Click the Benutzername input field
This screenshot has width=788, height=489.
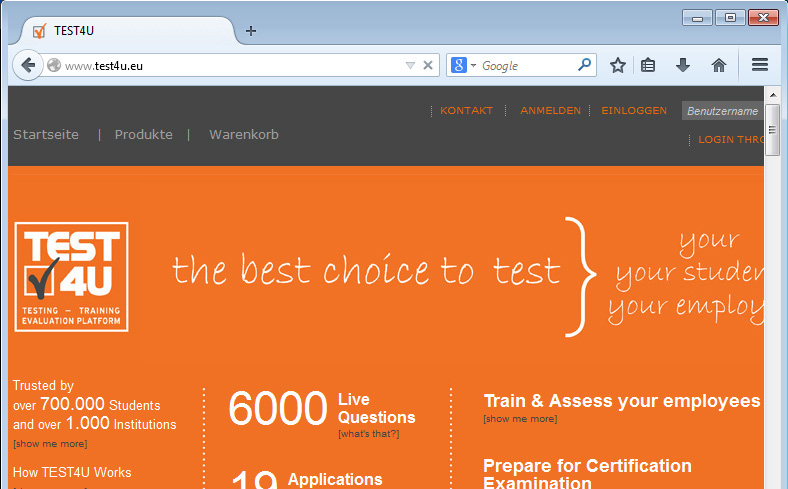[723, 111]
